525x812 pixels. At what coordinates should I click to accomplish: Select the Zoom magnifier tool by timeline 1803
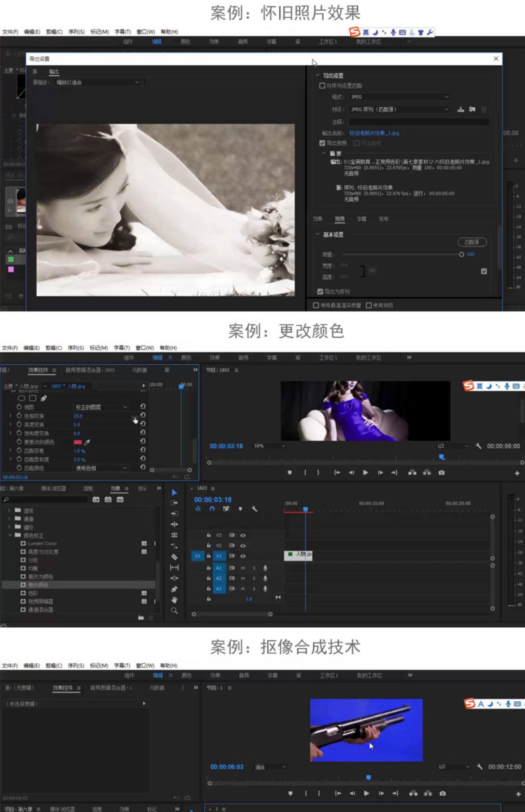point(174,611)
